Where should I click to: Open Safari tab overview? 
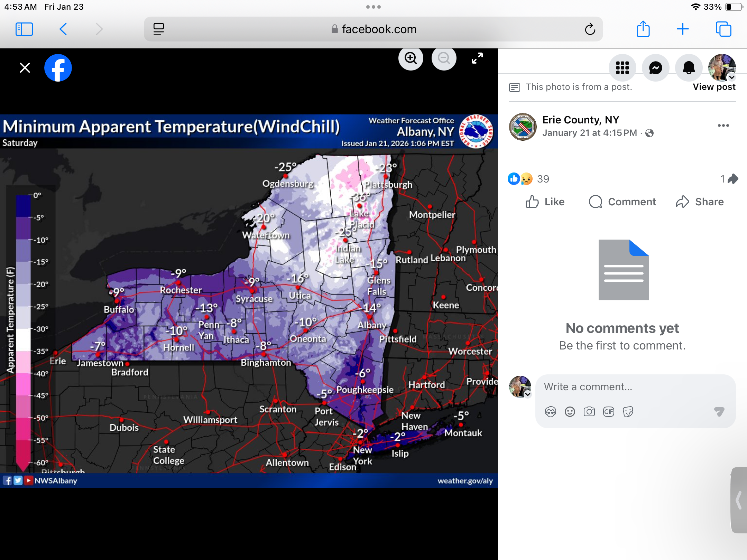coord(723,29)
